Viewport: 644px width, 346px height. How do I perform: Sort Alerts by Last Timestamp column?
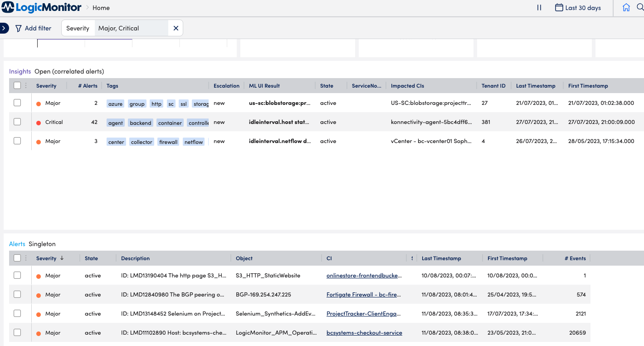441,258
